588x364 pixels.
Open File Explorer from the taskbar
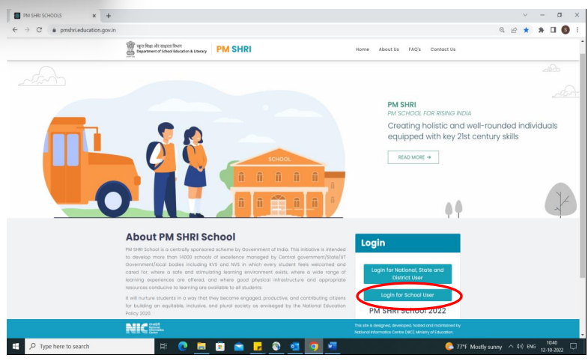(201, 346)
